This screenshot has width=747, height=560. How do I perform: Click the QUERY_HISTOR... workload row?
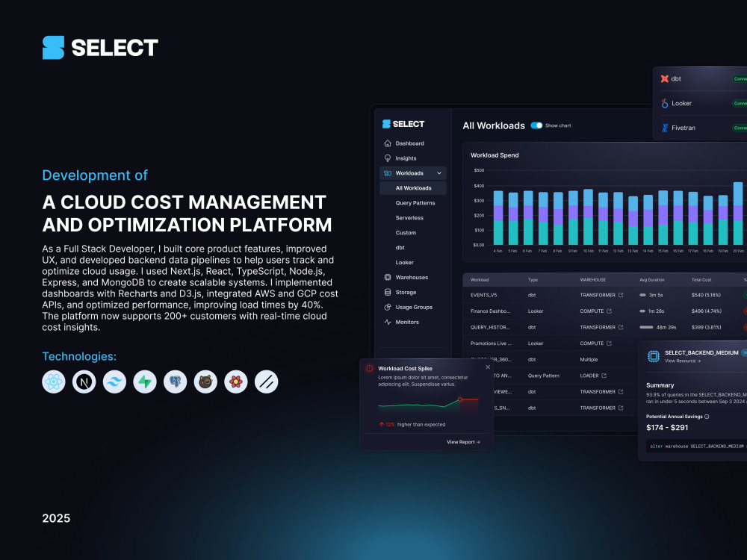(605, 327)
